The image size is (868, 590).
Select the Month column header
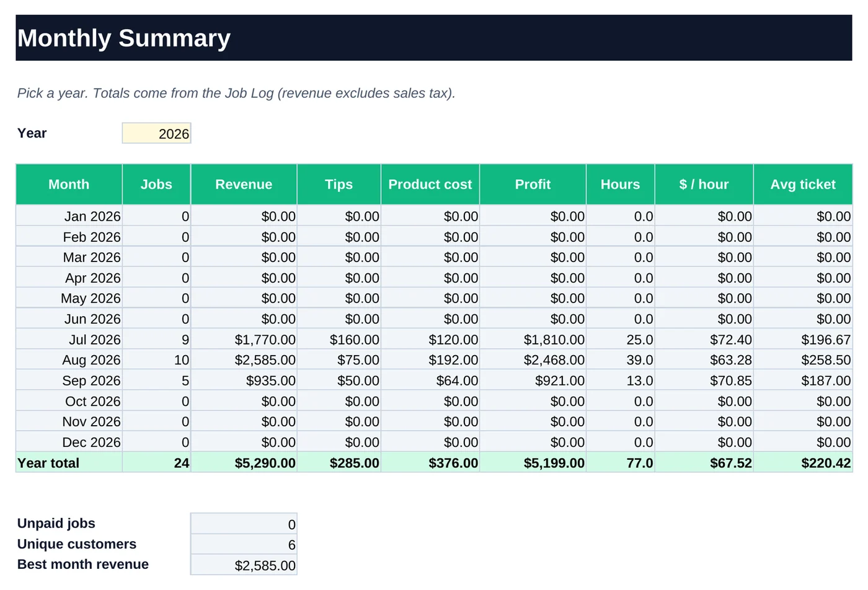(x=69, y=184)
